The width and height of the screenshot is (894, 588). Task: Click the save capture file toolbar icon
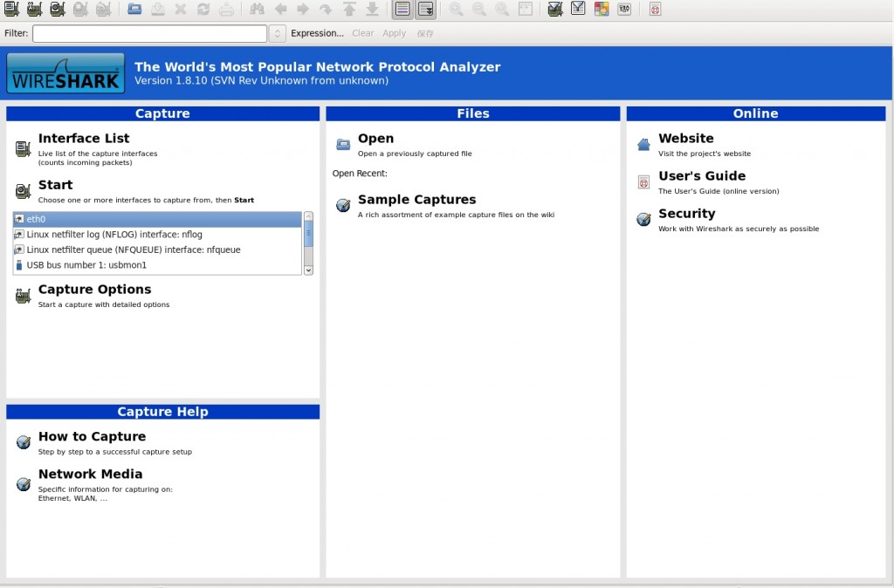coord(158,9)
